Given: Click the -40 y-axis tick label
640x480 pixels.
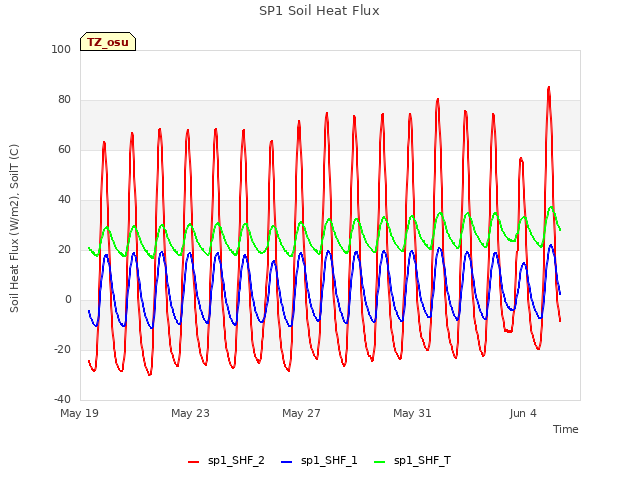Looking at the screenshot, I should tap(62, 399).
